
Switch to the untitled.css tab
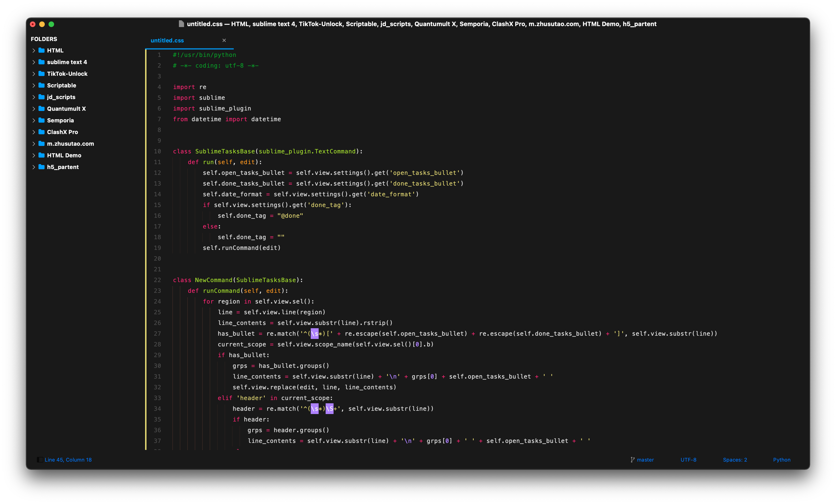[167, 40]
